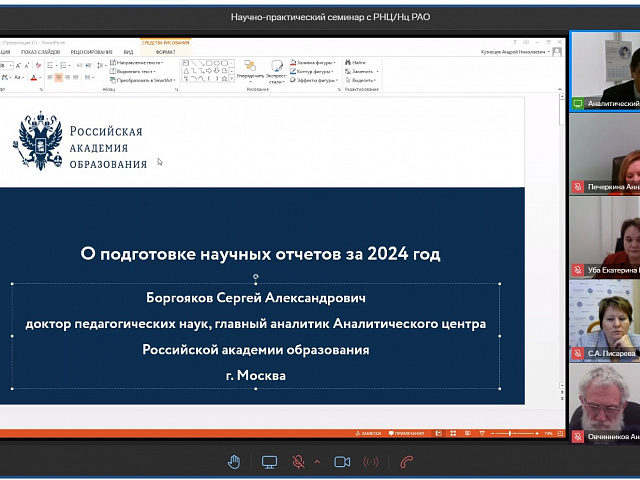Select the right arrow shape in gallery
Screen dimensions: 640x480
point(209,71)
